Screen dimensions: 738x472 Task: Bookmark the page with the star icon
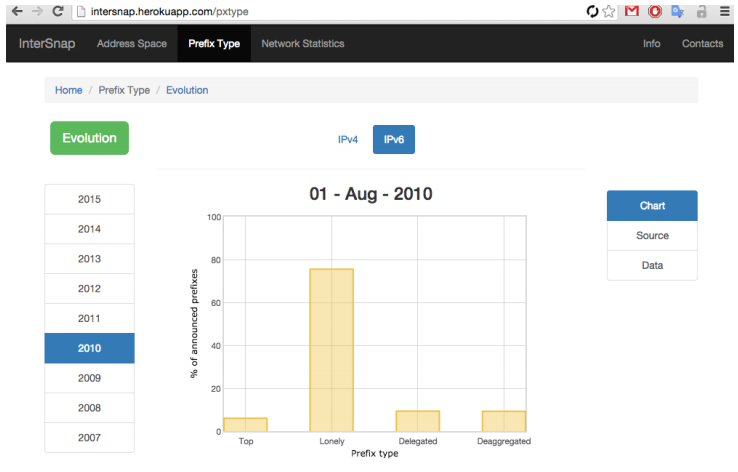pos(609,11)
